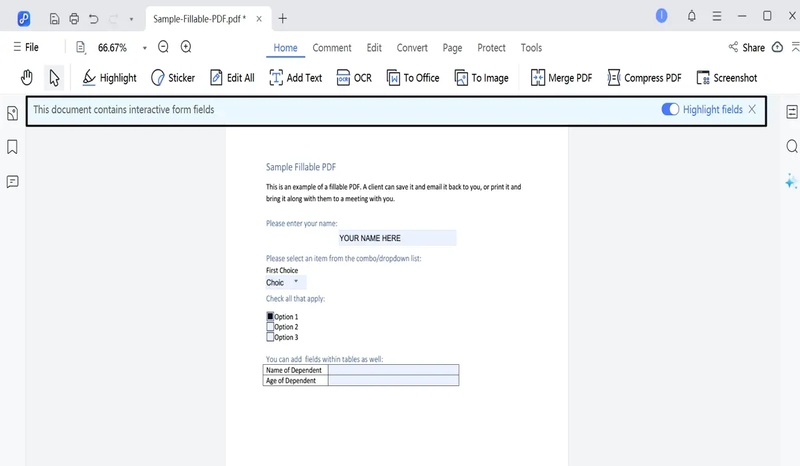The width and height of the screenshot is (800, 466).
Task: Open the comments sidebar panel
Action: [13, 182]
